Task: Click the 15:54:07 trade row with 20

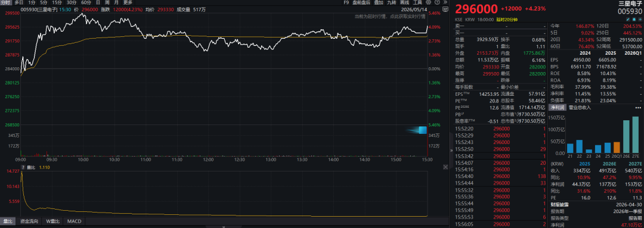Action: coord(501,163)
